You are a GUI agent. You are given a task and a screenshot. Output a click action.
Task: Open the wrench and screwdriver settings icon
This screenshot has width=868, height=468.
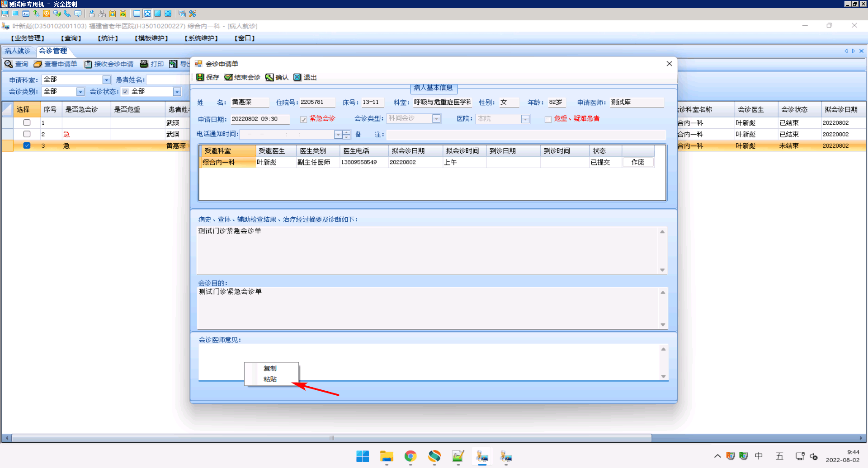click(193, 14)
